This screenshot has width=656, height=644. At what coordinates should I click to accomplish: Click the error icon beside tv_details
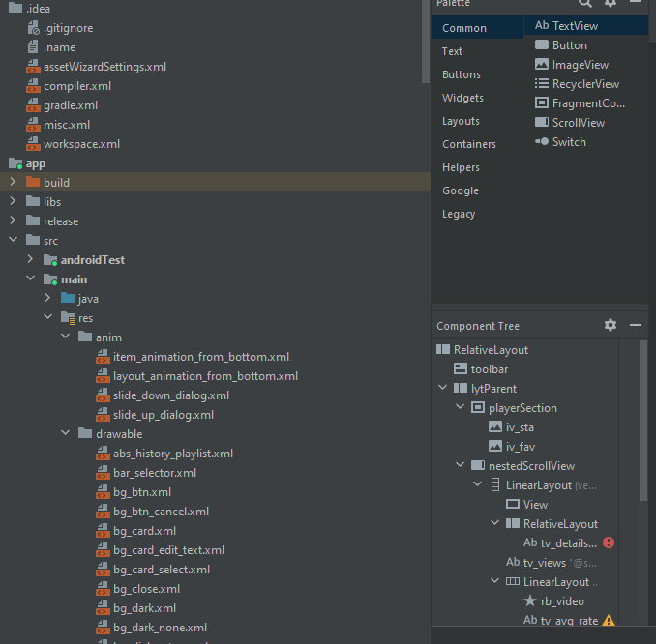(x=609, y=542)
